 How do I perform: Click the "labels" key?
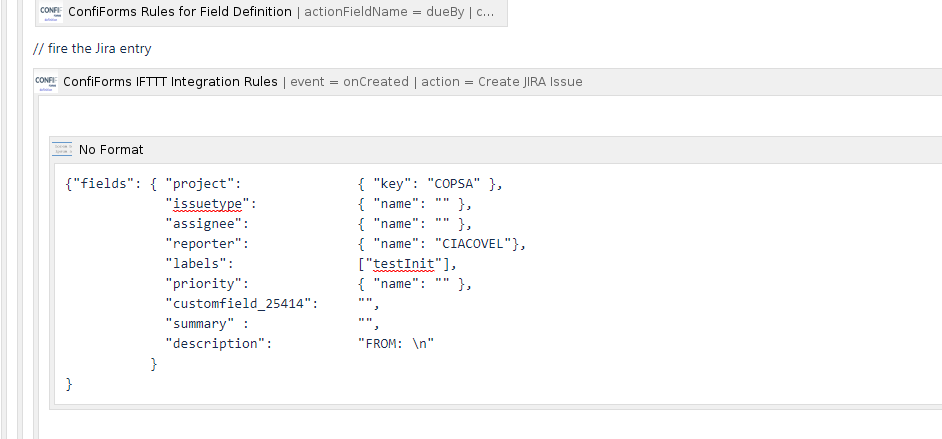pyautogui.click(x=195, y=264)
